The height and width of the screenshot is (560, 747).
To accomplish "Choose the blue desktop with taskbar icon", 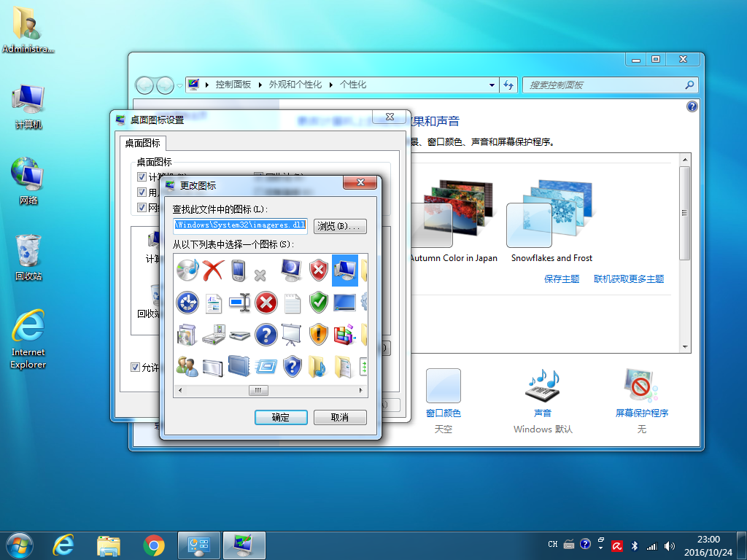I will pos(344,303).
